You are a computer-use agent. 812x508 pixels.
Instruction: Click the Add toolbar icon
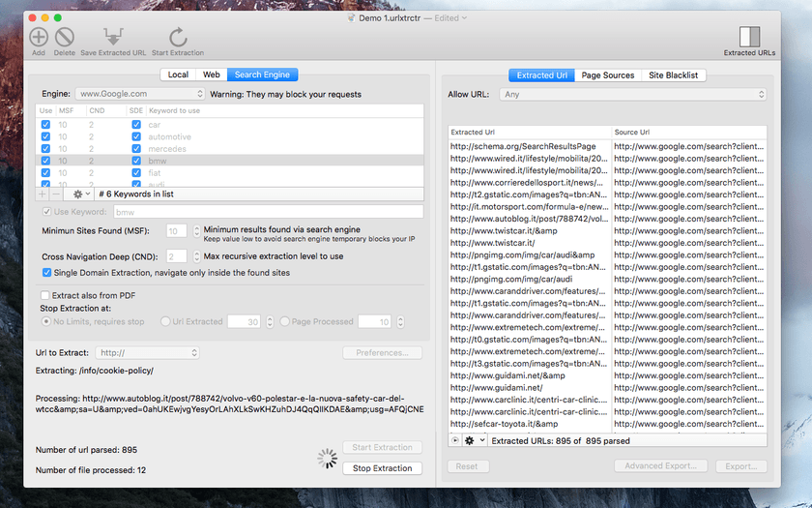[x=39, y=38]
